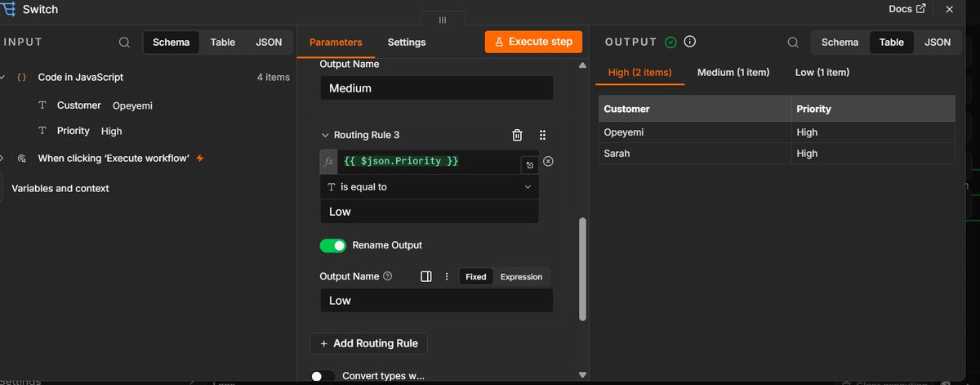980x385 pixels.
Task: Click the Sarah cell in output table
Action: (695, 153)
